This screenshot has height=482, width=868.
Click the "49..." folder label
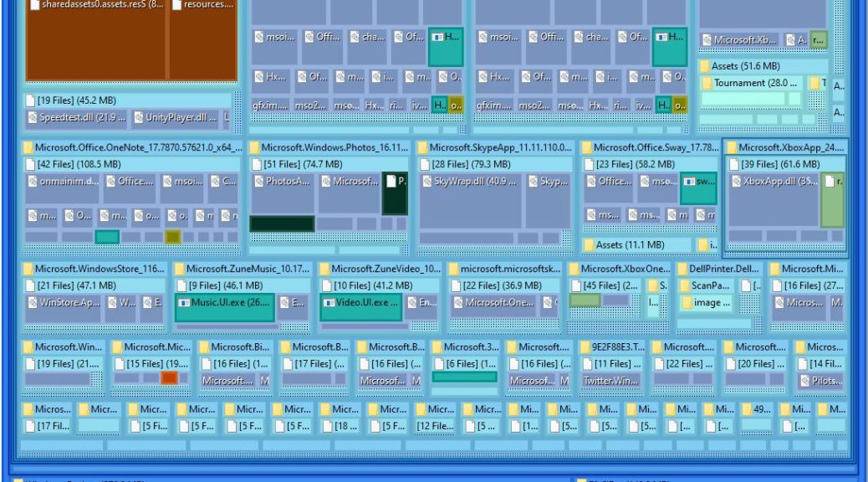click(763, 409)
